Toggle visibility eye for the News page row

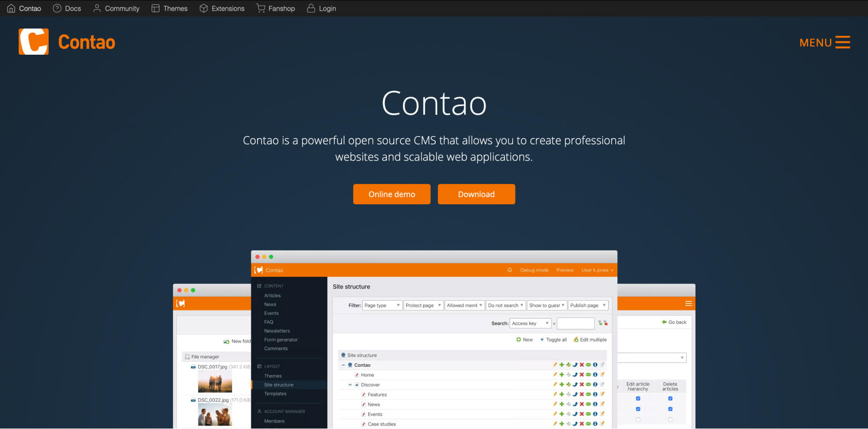tap(588, 404)
